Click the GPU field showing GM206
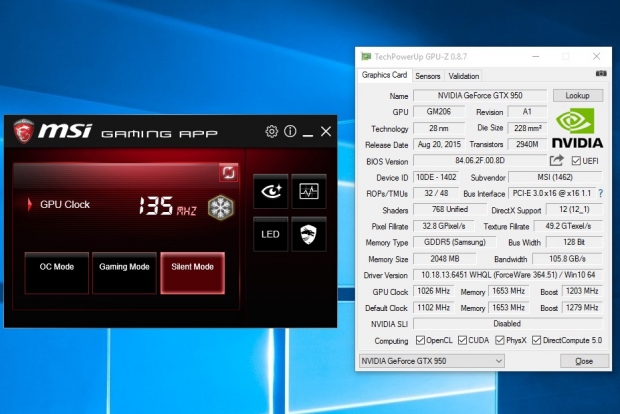 coord(439,112)
